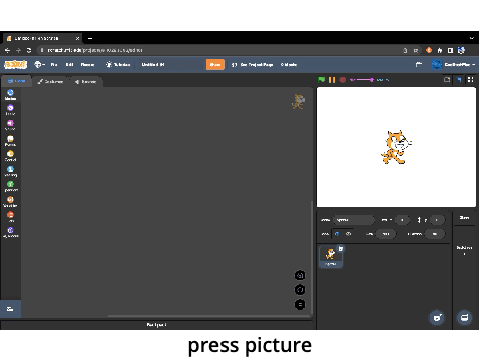This screenshot has height=360, width=480.
Task: Open the Backpack bar
Action: pos(157,325)
